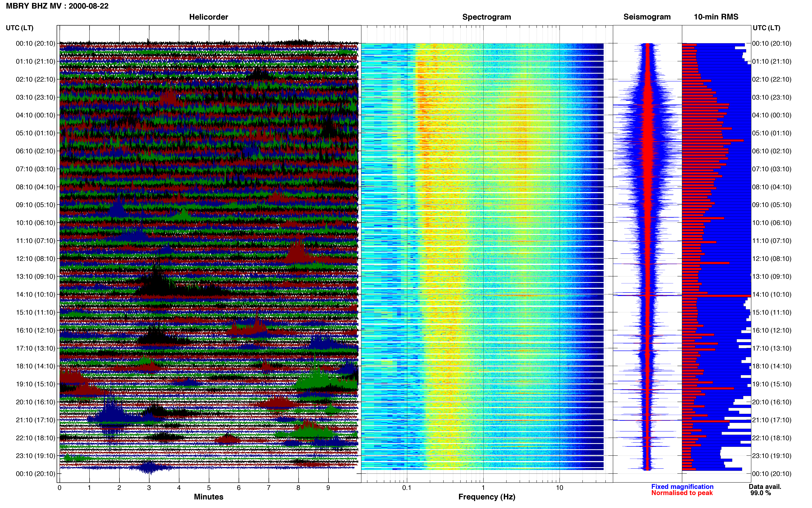812x508 pixels.
Task: Click left time label '23:10 (19:10)'
Action: pyautogui.click(x=36, y=456)
